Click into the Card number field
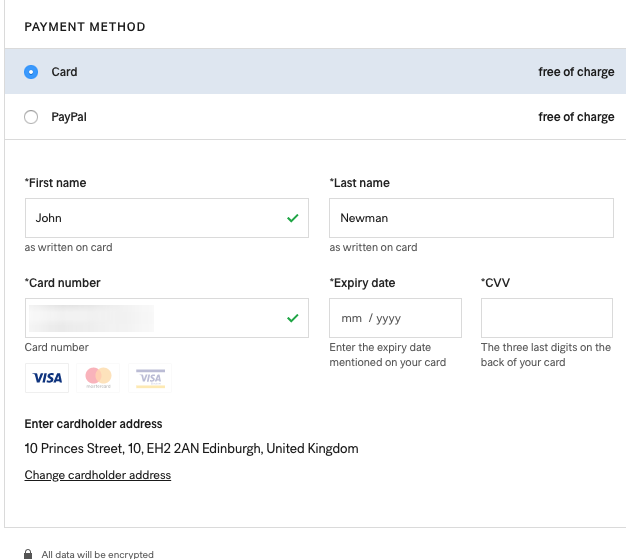 coord(150,318)
